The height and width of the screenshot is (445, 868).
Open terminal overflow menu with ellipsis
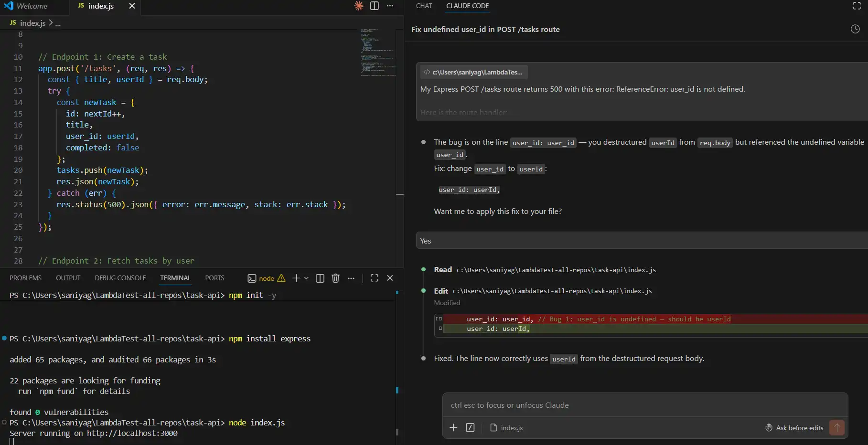click(x=351, y=278)
